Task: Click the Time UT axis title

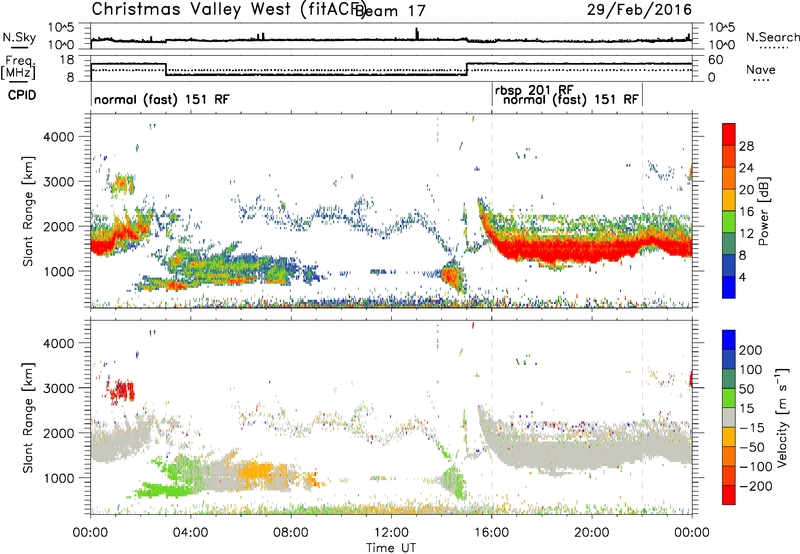Action: point(391,548)
